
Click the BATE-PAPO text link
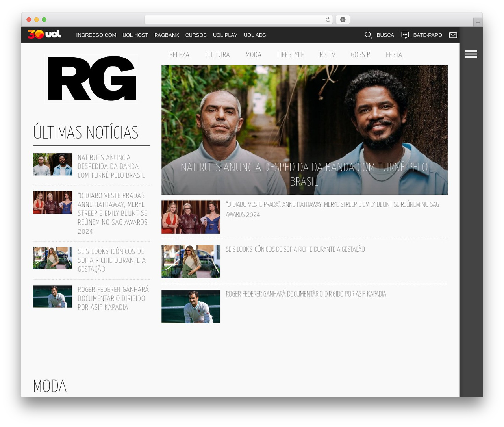point(428,35)
